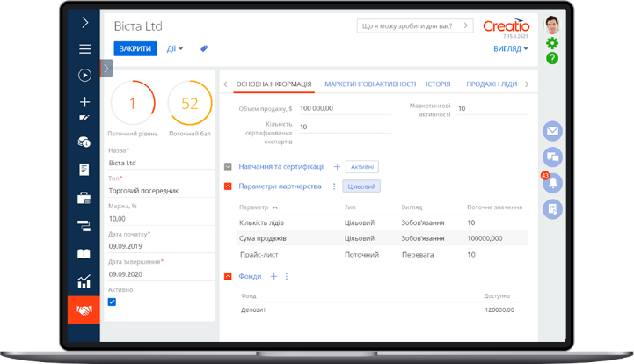This screenshot has height=364, width=634.
Task: Expand the left sidebar with top chevron
Action: tap(84, 22)
